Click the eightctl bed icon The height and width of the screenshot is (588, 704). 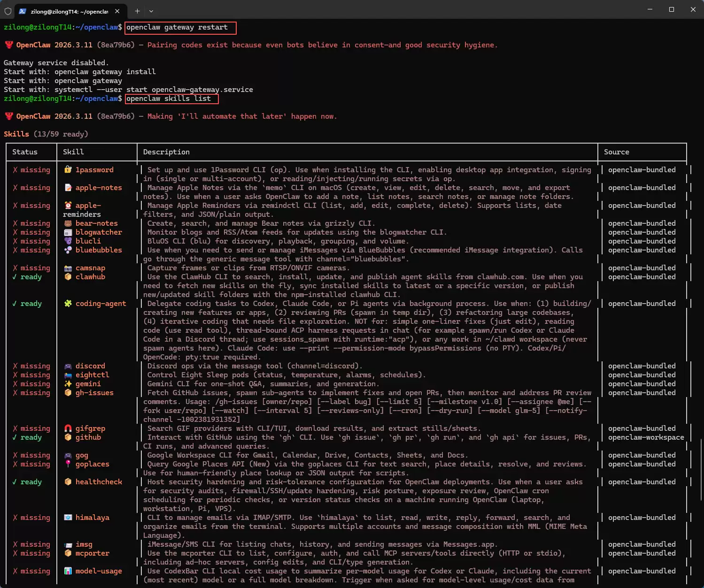coord(68,375)
